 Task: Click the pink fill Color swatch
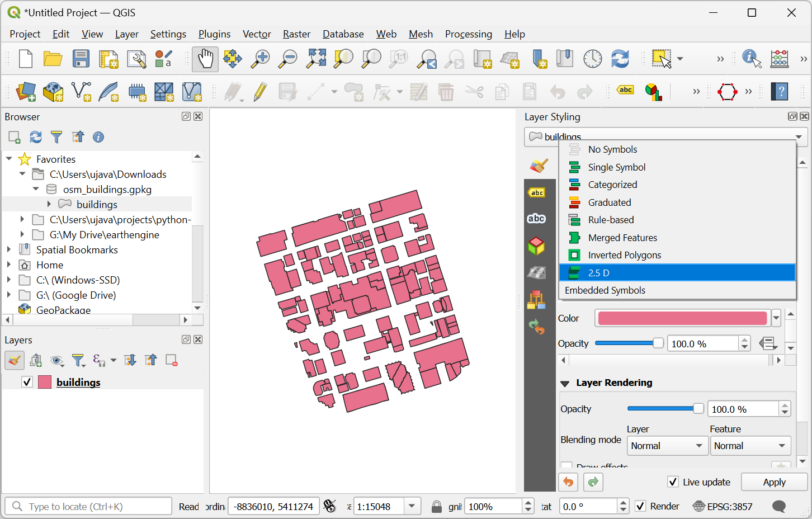pos(682,318)
